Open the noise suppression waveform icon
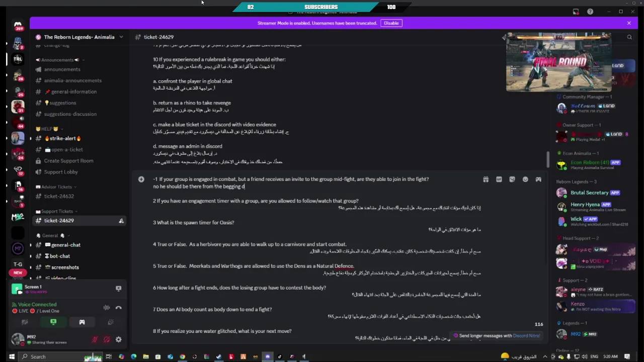This screenshot has height=362, width=644. [107, 308]
